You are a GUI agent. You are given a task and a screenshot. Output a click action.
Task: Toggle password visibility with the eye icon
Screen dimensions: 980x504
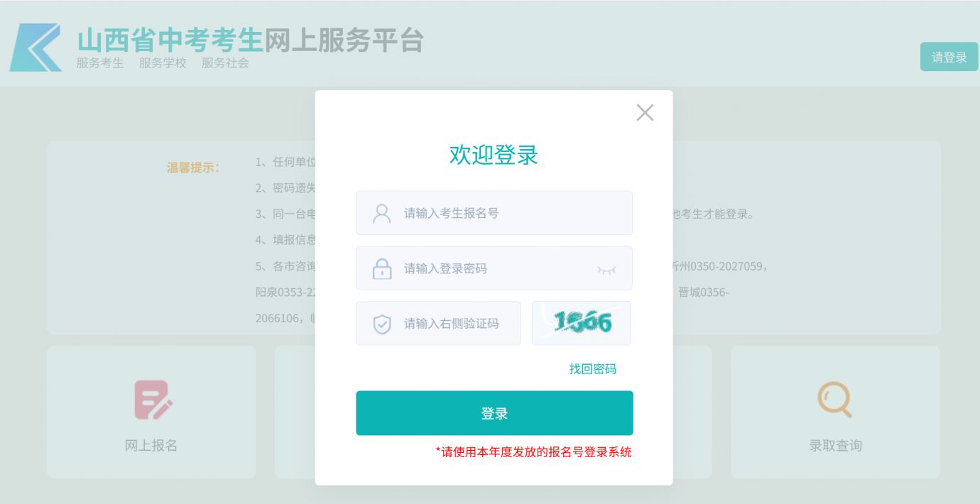coord(606,268)
